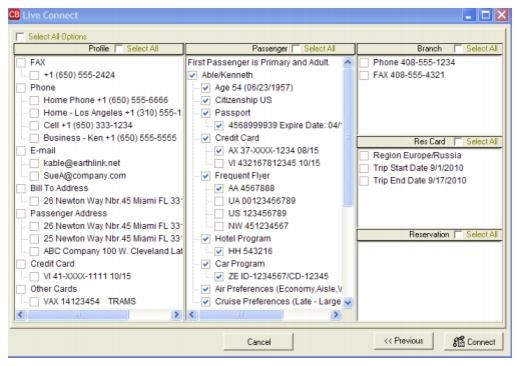Click right arrow on Passenger horizontal scrollbar

click(x=336, y=315)
